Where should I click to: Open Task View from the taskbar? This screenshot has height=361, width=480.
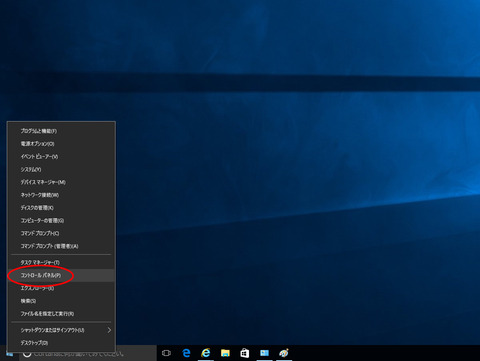pos(166,353)
